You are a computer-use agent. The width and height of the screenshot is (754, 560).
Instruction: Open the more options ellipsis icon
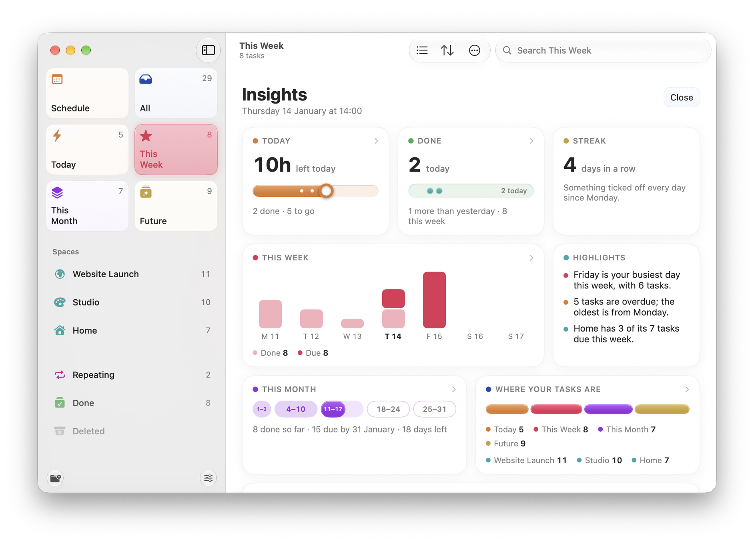[474, 50]
